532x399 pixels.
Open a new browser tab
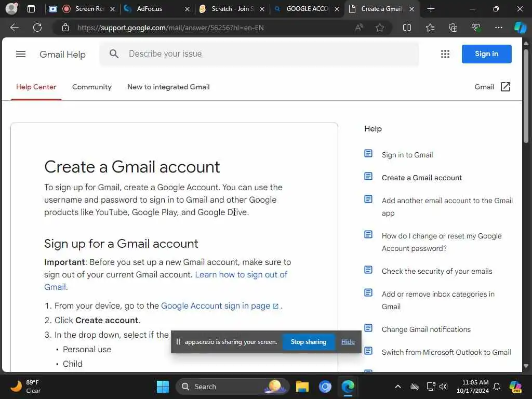[431, 9]
